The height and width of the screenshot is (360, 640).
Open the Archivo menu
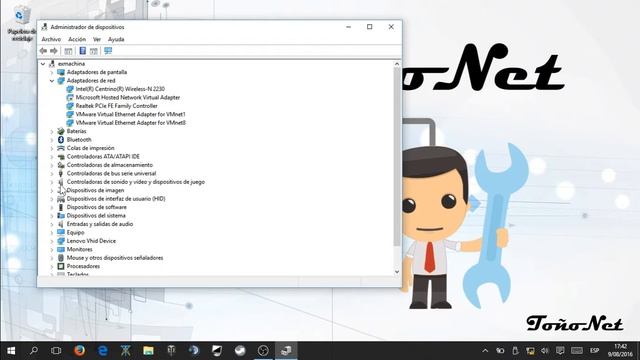(x=51, y=40)
